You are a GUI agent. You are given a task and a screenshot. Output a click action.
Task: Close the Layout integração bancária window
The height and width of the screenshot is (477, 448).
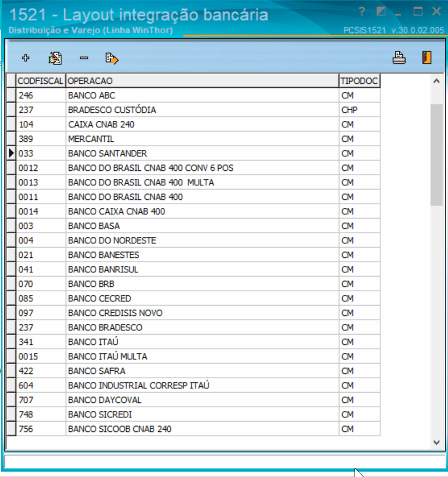tap(436, 12)
